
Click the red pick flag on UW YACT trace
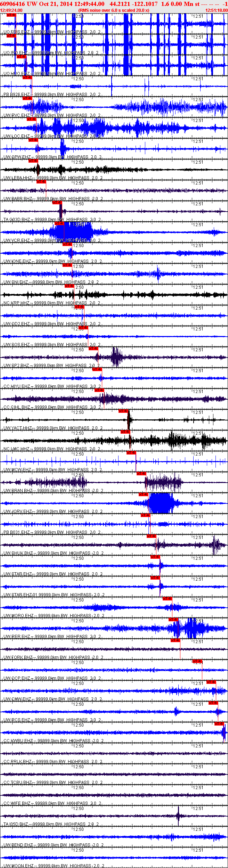pyautogui.click(x=123, y=411)
